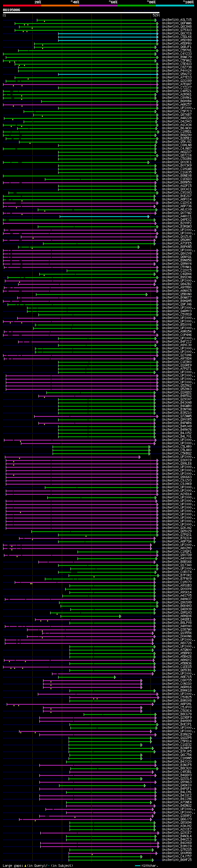Open the UniRef100_A3LTX5 hit label
The image size is (197, 868).
click(177, 20)
